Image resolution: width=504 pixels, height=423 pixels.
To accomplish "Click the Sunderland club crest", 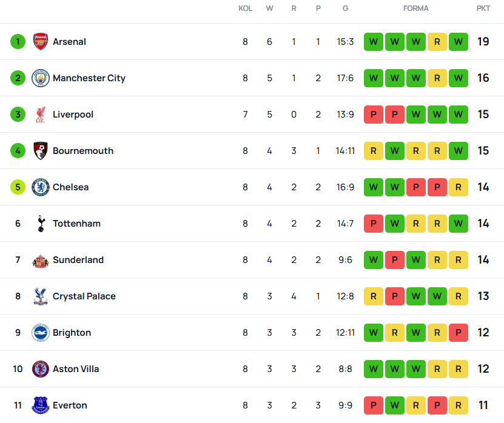I will 40,260.
